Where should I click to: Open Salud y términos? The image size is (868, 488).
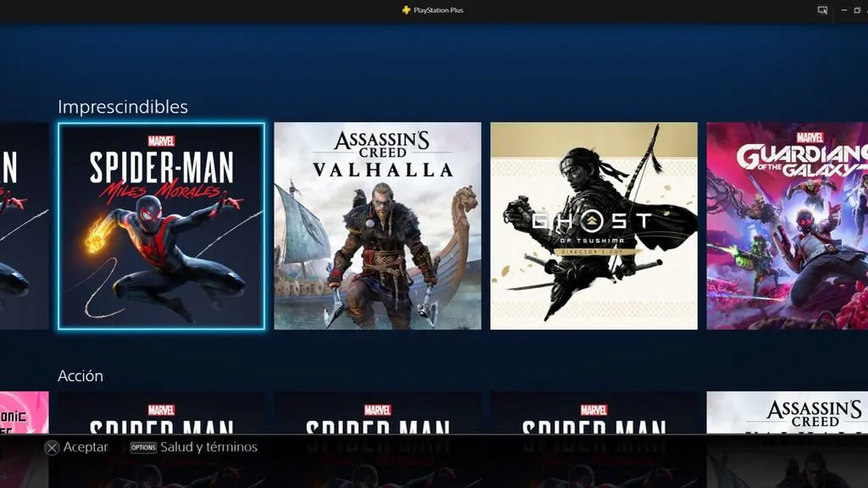(209, 446)
